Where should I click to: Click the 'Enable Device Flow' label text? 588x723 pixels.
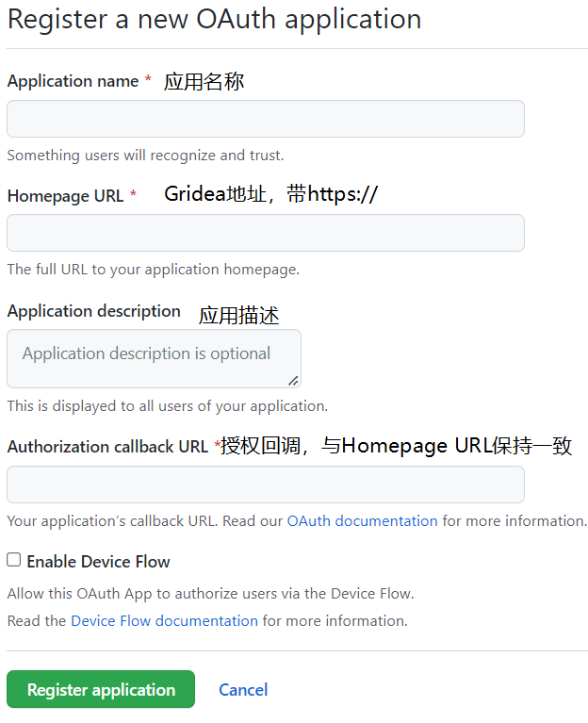click(x=99, y=562)
